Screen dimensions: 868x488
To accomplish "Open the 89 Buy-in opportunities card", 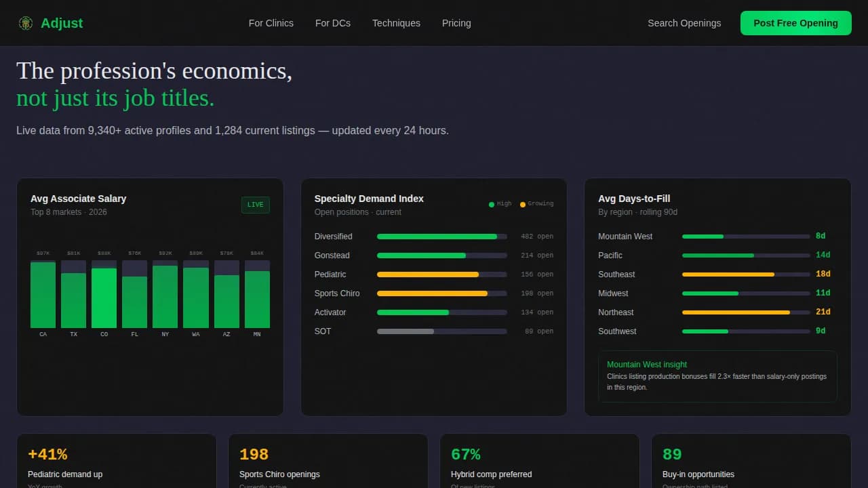I will (751, 461).
